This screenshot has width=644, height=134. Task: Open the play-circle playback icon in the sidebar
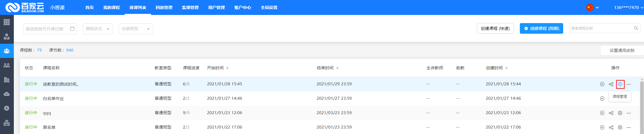[7, 108]
